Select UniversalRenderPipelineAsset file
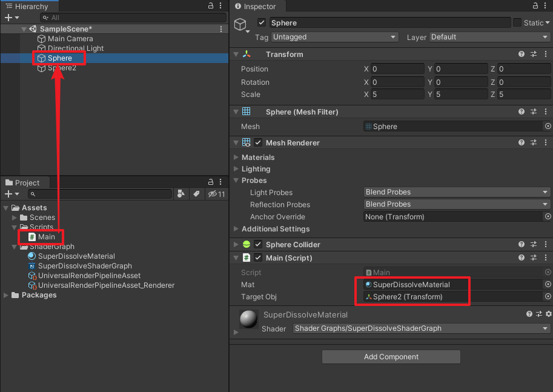The width and height of the screenshot is (553, 392). point(84,276)
